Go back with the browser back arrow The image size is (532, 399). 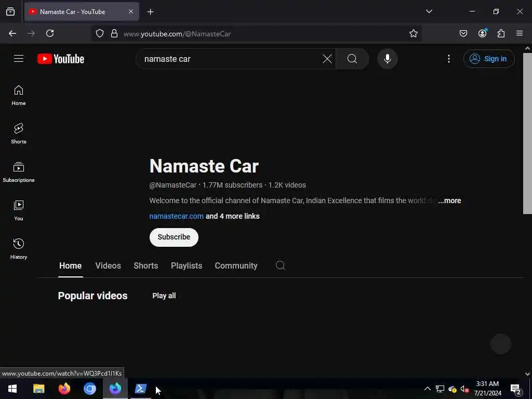pos(12,33)
